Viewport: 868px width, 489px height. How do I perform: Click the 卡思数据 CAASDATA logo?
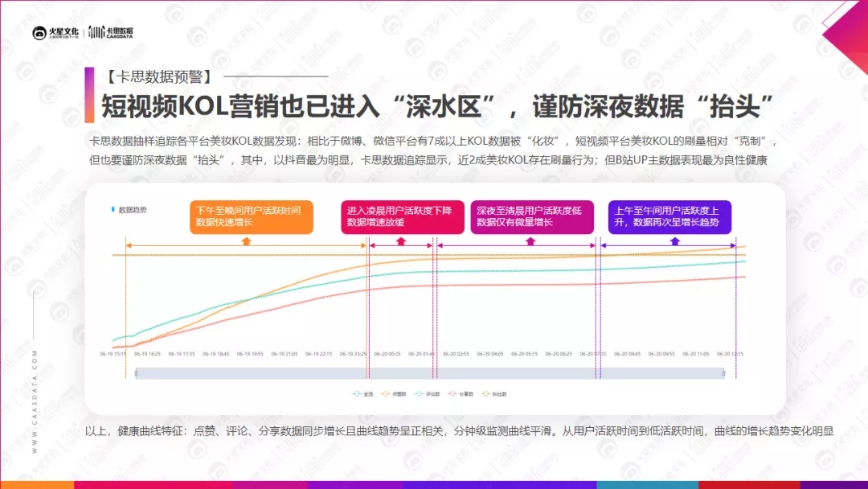pos(111,32)
